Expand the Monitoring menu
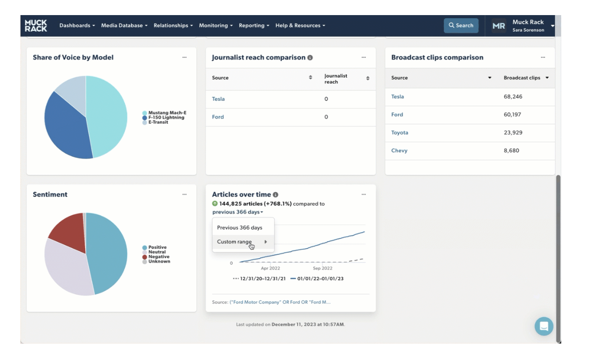The height and width of the screenshot is (364, 595). coord(216,25)
